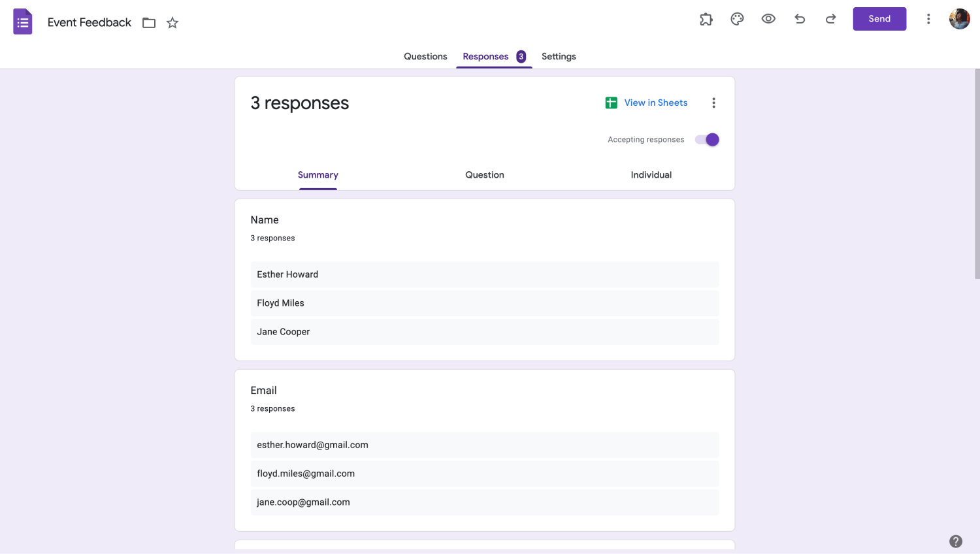Viewport: 980px width, 554px height.
Task: Click the Event Feedback title field
Action: pyautogui.click(x=89, y=22)
